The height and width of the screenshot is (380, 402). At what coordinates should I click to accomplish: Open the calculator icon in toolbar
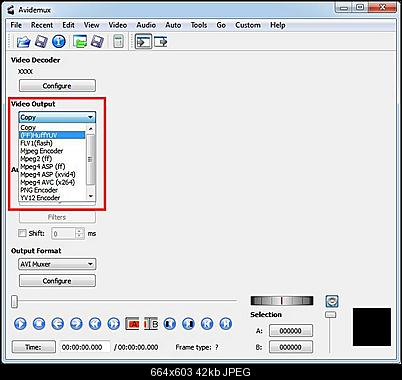118,42
